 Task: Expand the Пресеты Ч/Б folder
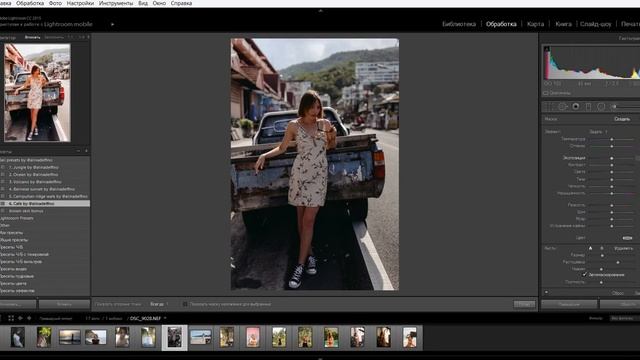coord(11,247)
